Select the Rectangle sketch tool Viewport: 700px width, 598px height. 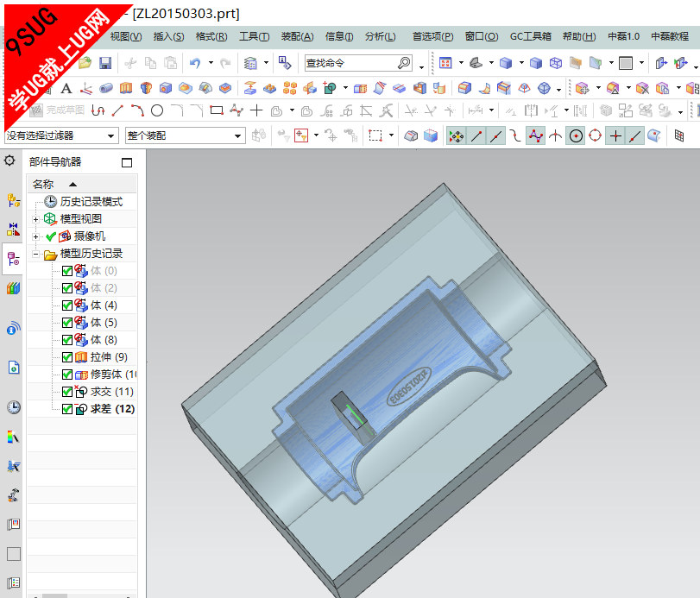coord(217,110)
